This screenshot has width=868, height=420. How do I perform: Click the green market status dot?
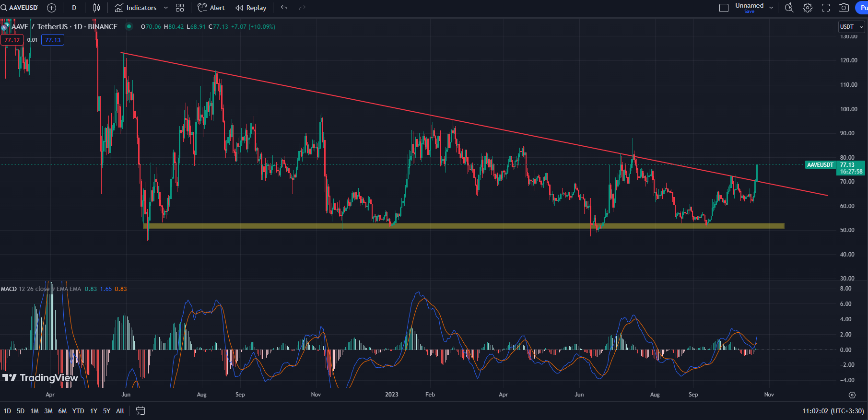tap(129, 26)
